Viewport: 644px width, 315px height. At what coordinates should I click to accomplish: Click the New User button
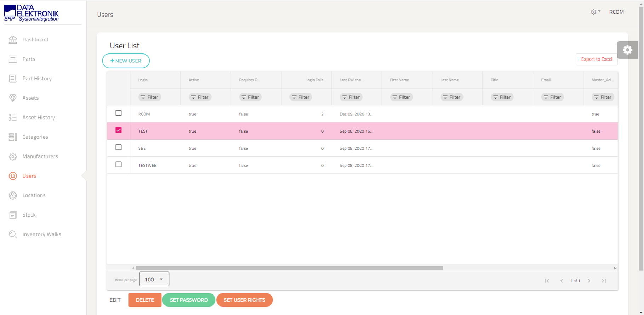point(126,61)
